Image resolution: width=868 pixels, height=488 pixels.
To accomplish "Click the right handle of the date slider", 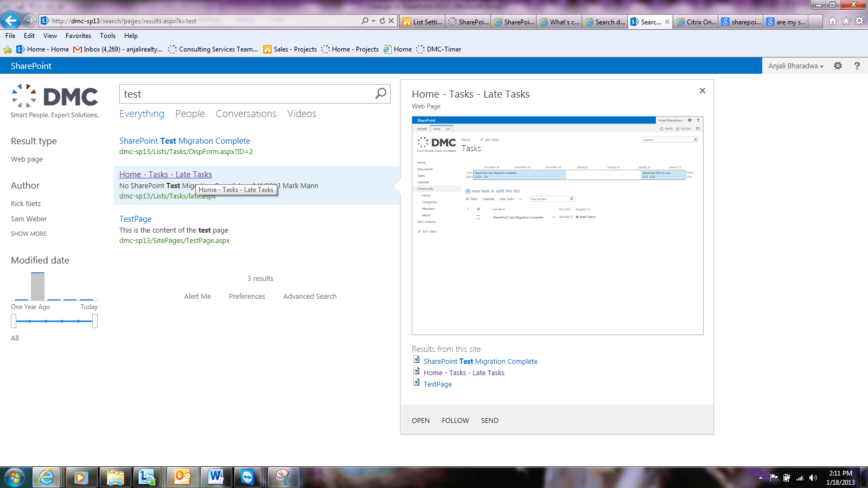I will 95,321.
